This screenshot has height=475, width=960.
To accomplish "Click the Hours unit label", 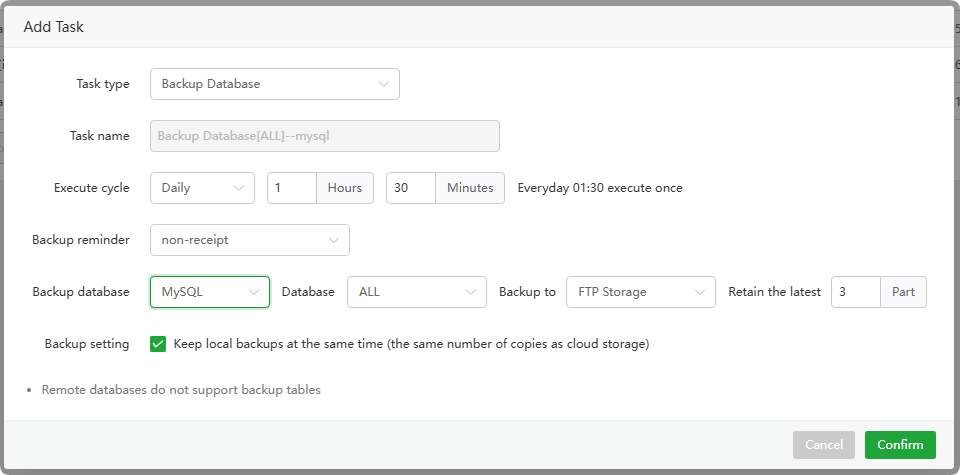I will coord(345,188).
